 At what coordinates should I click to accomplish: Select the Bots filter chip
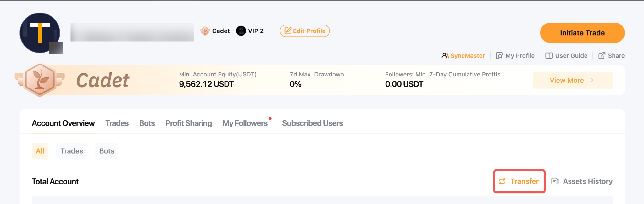107,151
